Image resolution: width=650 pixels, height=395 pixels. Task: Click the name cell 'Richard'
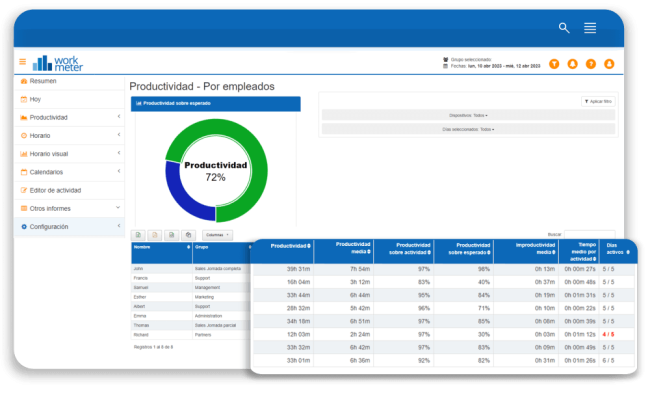(x=141, y=335)
